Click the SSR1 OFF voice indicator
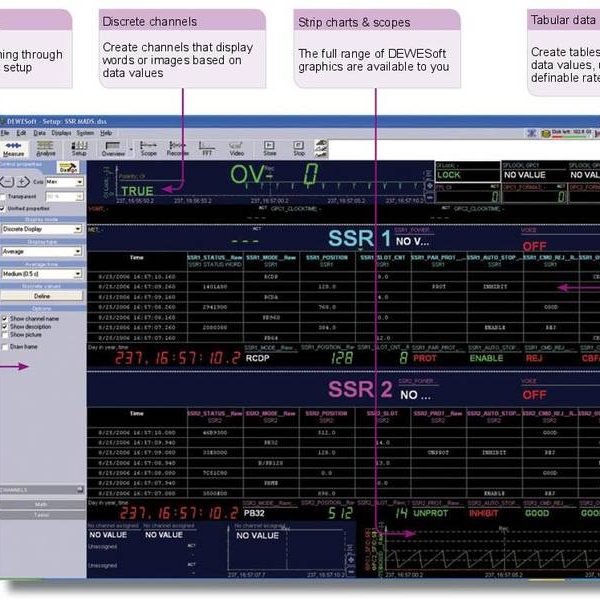 (x=535, y=246)
